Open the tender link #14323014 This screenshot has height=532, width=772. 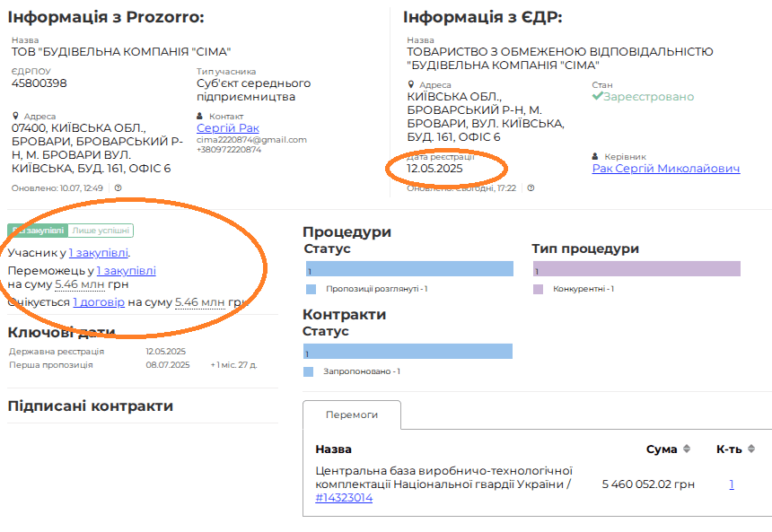pos(344,498)
